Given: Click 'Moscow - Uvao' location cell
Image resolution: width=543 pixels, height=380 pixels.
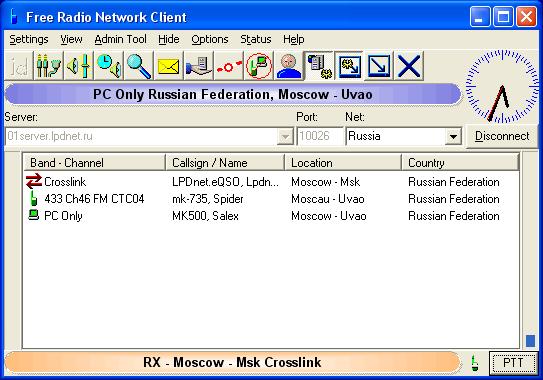Looking at the screenshot, I should tap(329, 216).
